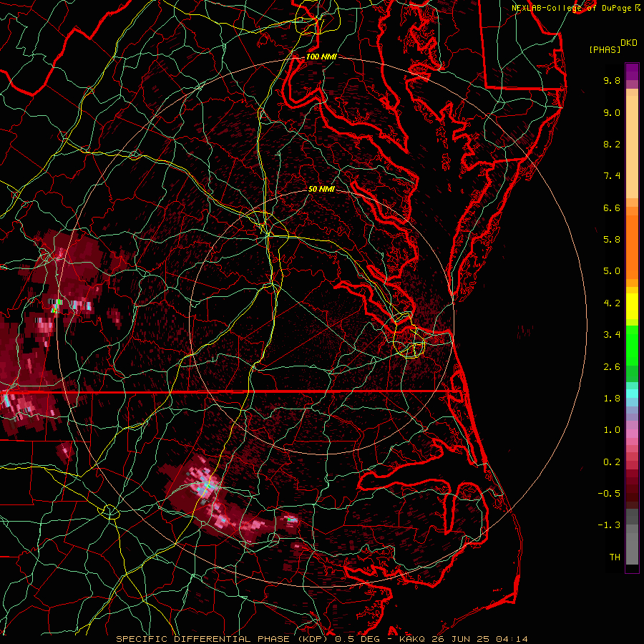Click the 04:14 timestamp text
644x644 pixels.
tap(512, 639)
